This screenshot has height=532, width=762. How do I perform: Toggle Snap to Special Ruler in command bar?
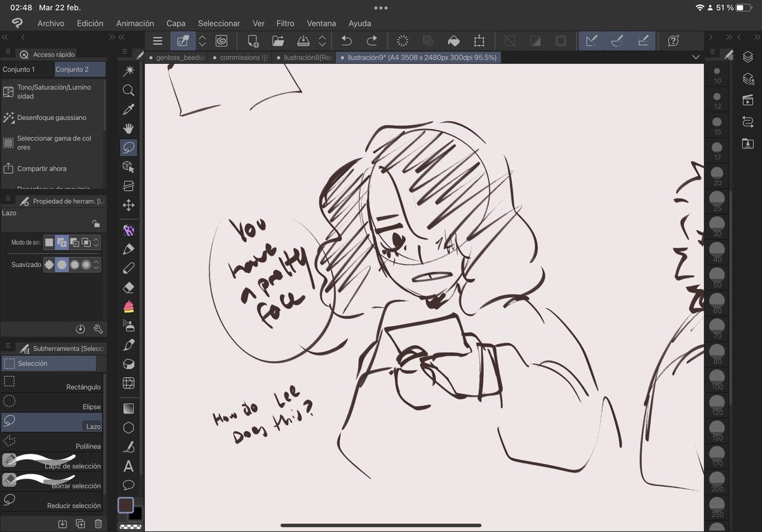point(617,41)
